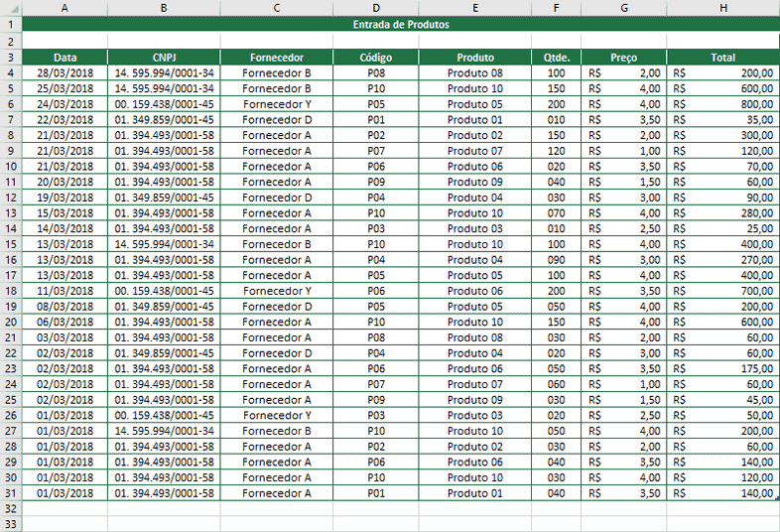Select row 32 header
Image resolution: width=780 pixels, height=532 pixels.
pyautogui.click(x=11, y=508)
